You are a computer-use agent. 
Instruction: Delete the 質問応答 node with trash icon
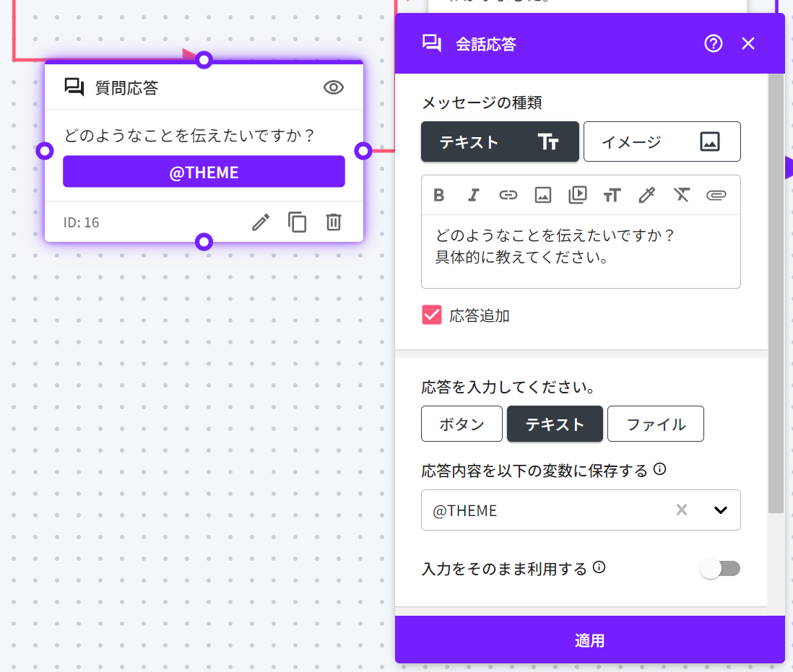[x=333, y=222]
